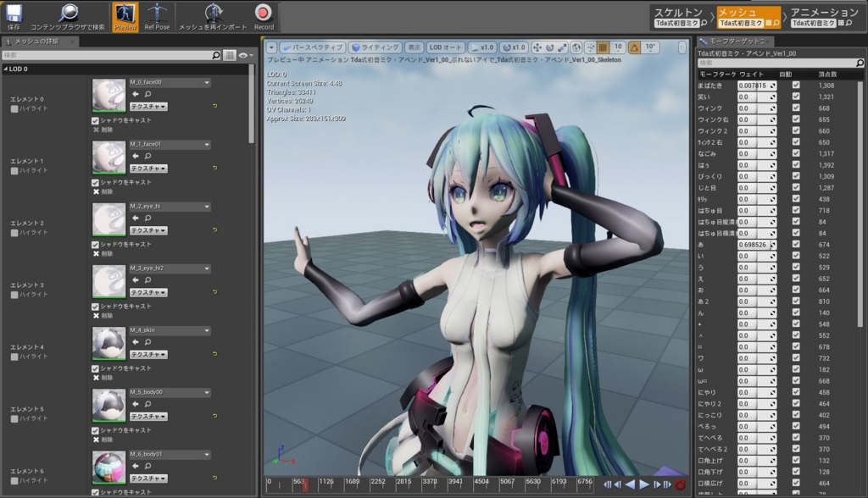Enable Highlight for Element 0
Screen dimensions: 868x498
click(14, 109)
